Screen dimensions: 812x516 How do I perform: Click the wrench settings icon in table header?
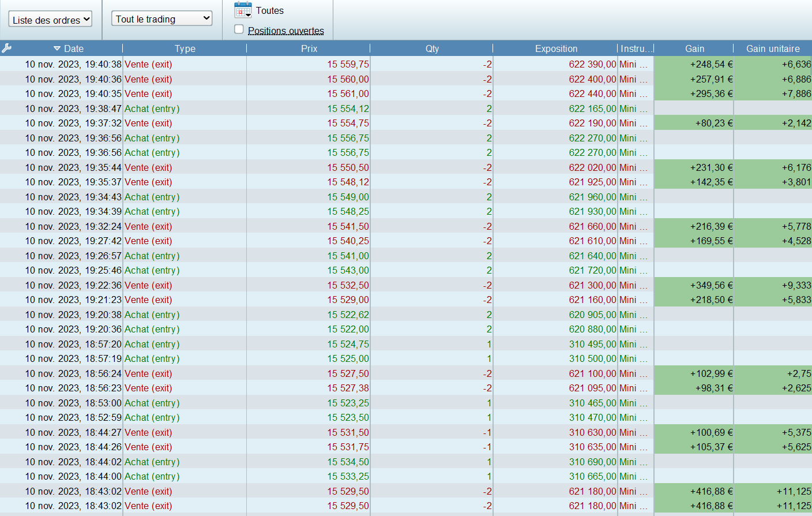pos(7,48)
